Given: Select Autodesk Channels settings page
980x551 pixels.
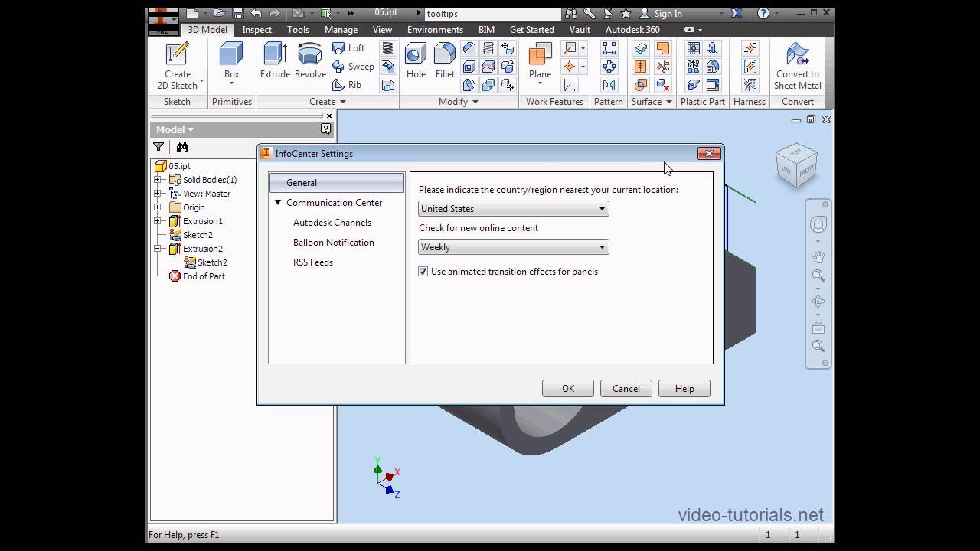Looking at the screenshot, I should coord(332,223).
